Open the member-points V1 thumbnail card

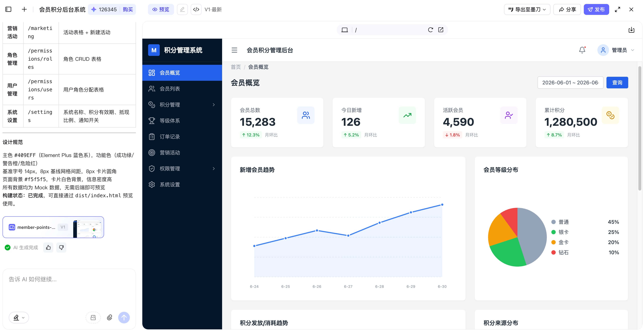point(53,227)
